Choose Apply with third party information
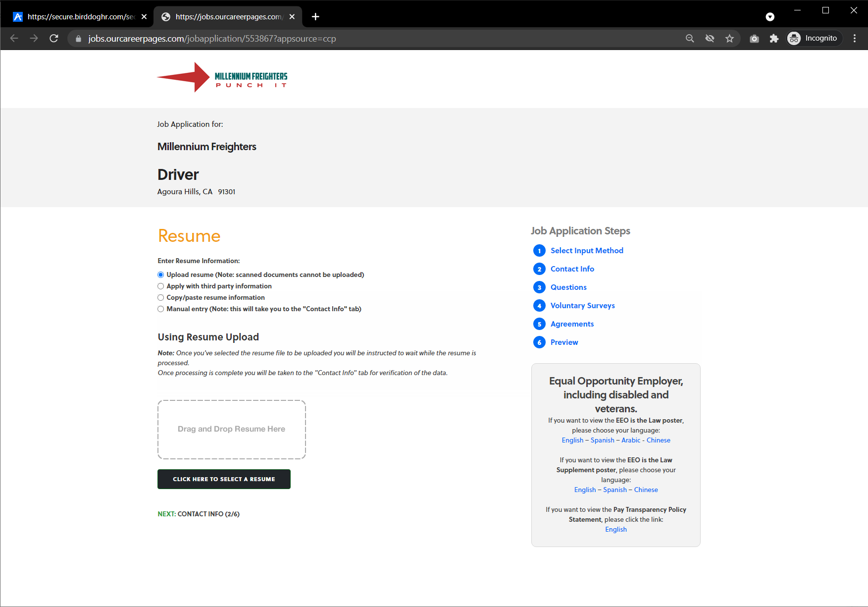The width and height of the screenshot is (868, 607). [x=160, y=286]
